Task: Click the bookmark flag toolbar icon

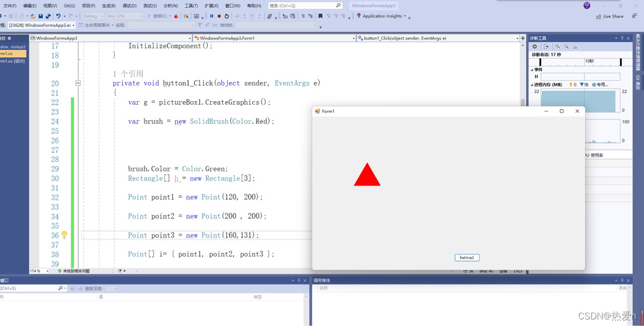Action: (x=320, y=16)
